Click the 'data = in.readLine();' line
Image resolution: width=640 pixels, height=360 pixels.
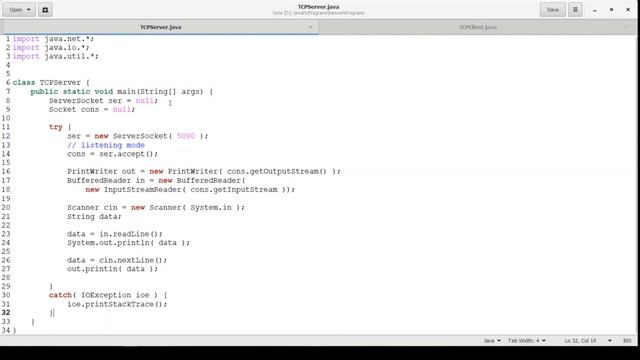115,234
